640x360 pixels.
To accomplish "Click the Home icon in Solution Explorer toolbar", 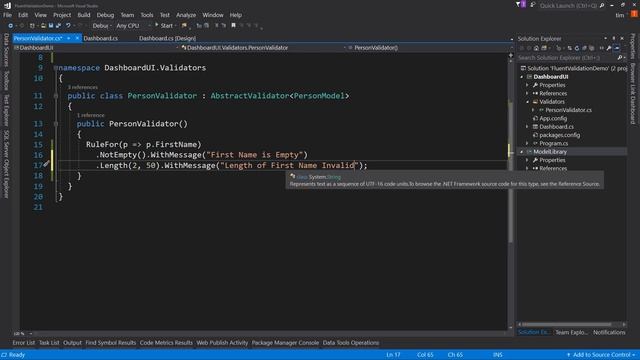I will pos(536,48).
